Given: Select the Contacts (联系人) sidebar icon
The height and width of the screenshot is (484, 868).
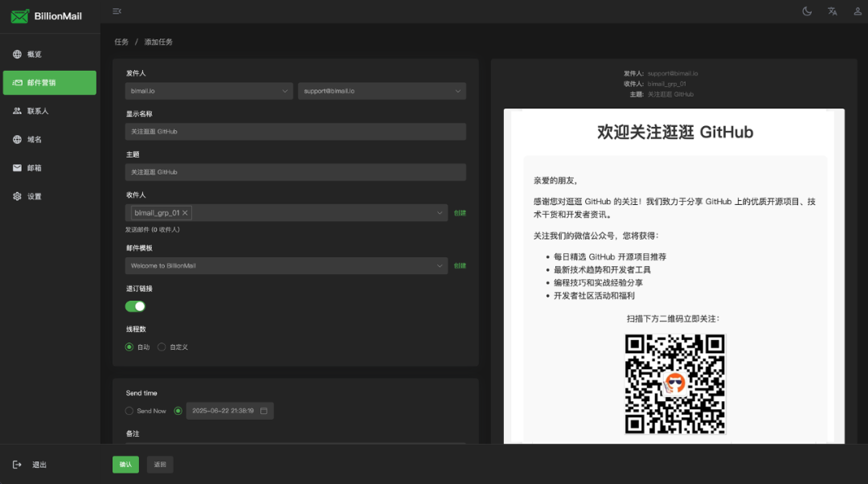Looking at the screenshot, I should [18, 111].
